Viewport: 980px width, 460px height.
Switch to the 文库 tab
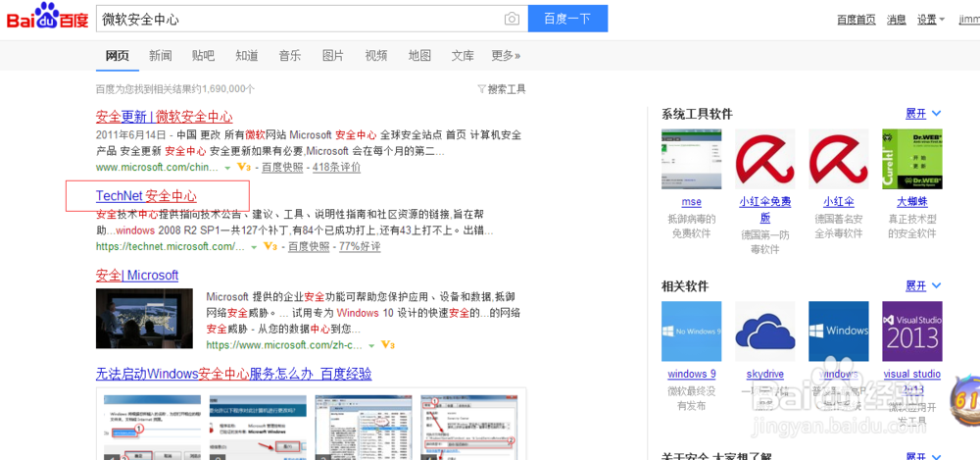pos(463,56)
